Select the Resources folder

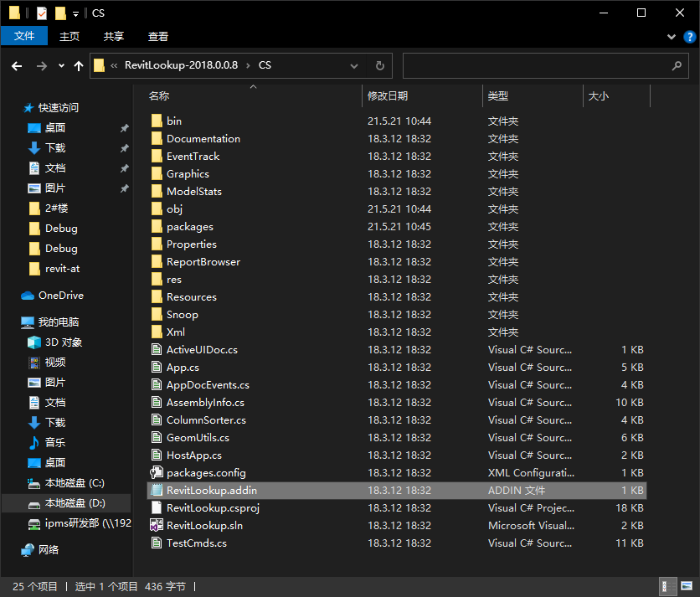(x=192, y=297)
